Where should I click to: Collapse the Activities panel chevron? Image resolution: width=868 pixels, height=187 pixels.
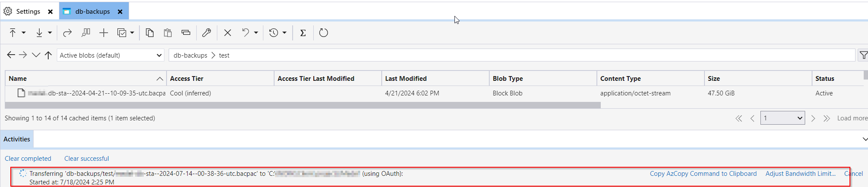click(865, 139)
